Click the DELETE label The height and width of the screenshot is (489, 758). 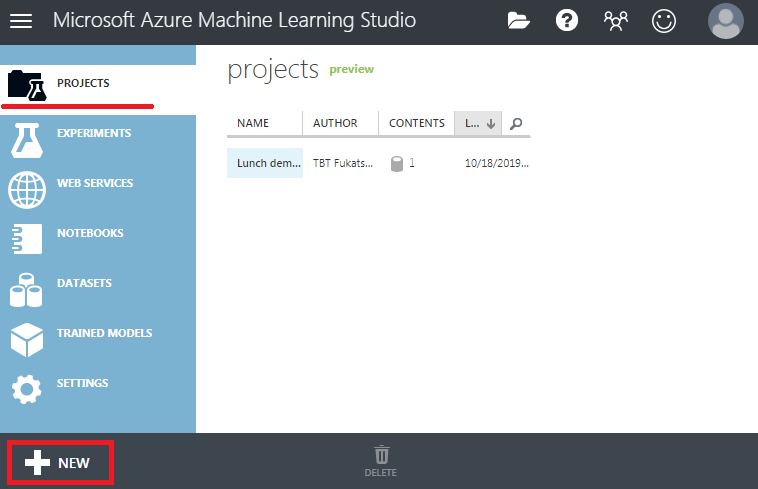[x=380, y=473]
